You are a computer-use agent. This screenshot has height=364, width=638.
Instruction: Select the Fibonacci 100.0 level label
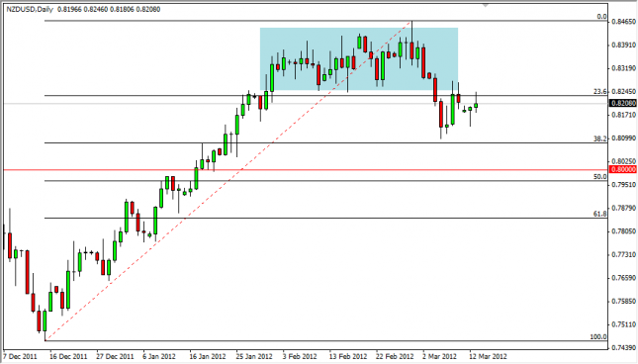598,336
